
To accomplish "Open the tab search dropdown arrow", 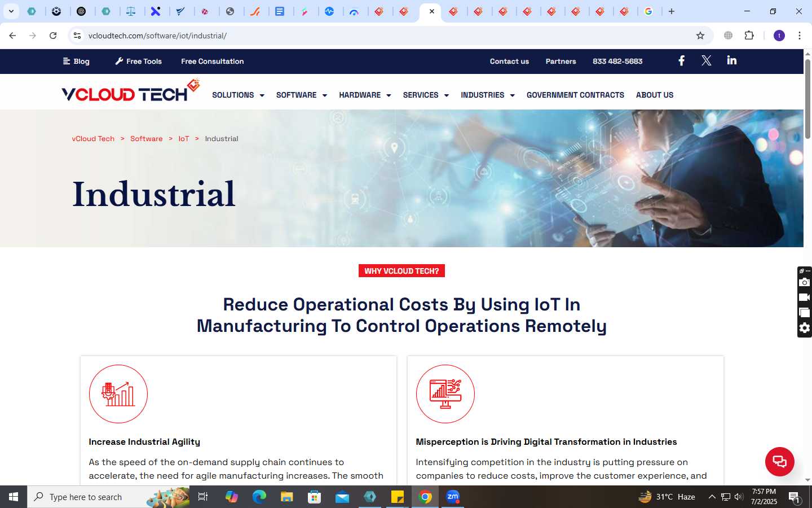I will (11, 11).
